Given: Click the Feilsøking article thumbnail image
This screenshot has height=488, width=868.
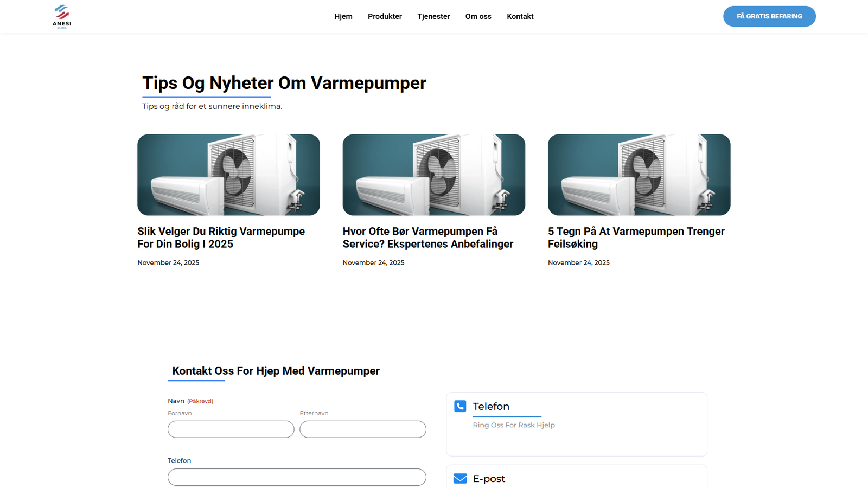Looking at the screenshot, I should pyautogui.click(x=639, y=175).
